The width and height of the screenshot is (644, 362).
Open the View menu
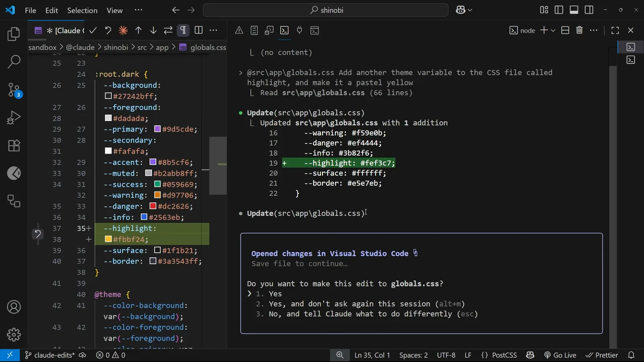[x=115, y=10]
